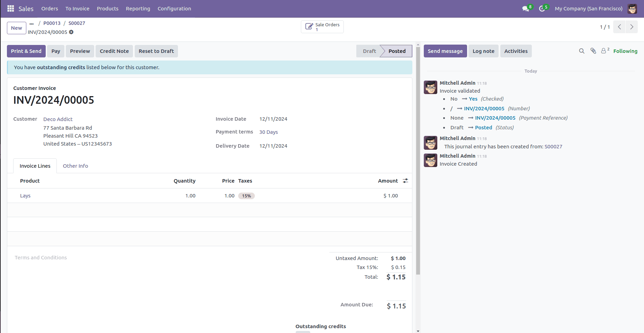The height and width of the screenshot is (333, 644).
Task: Open the Deco Addict customer link
Action: pos(57,119)
